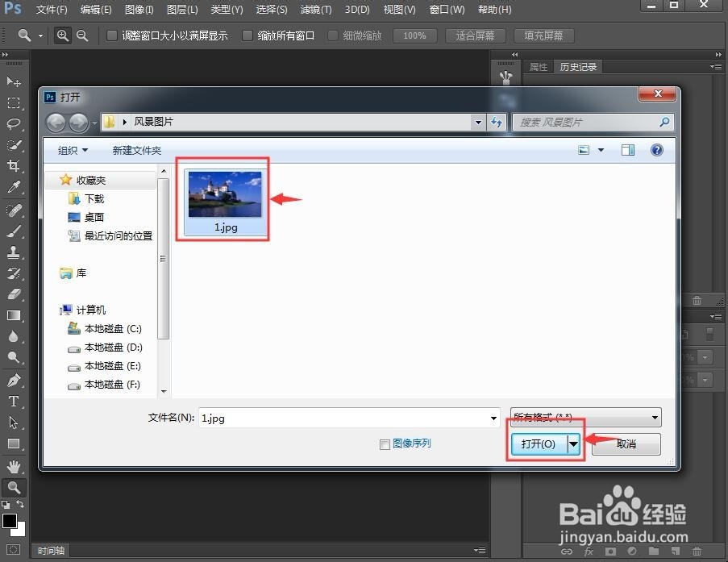Open the Layer menu
Viewport: 728px width, 562px height.
click(x=182, y=10)
